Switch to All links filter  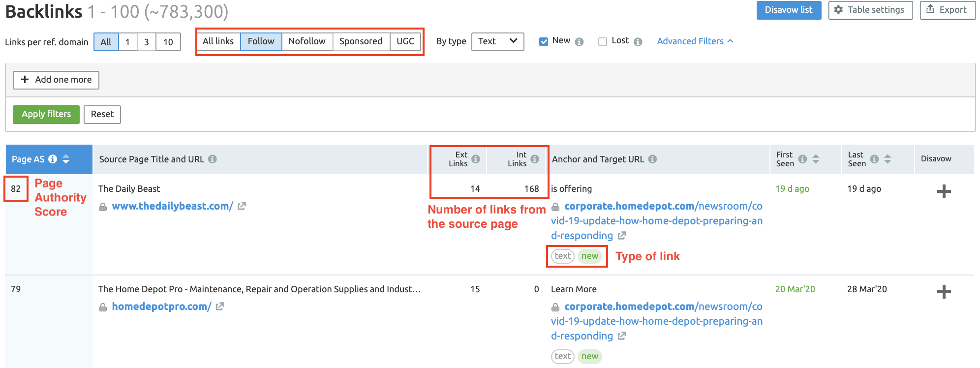tap(218, 41)
